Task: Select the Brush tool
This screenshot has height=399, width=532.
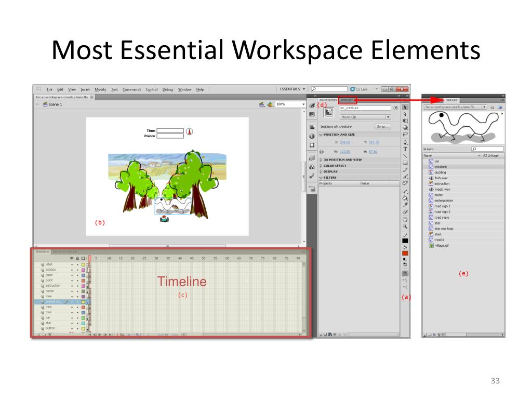Action: tap(405, 177)
